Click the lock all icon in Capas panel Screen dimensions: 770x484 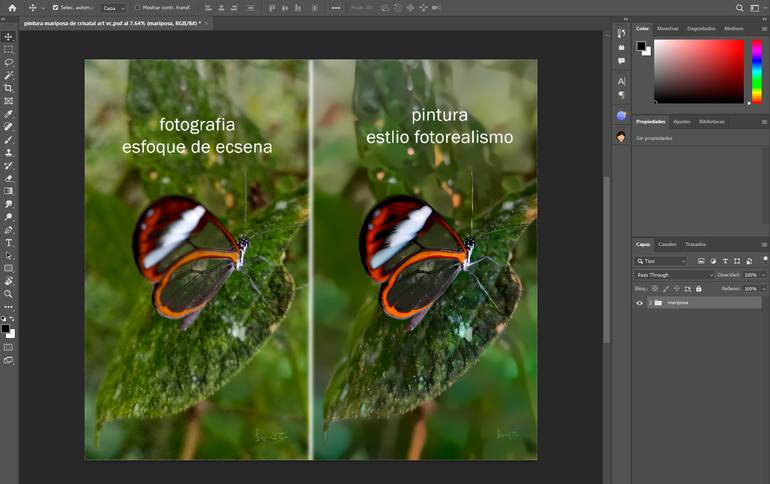click(697, 288)
